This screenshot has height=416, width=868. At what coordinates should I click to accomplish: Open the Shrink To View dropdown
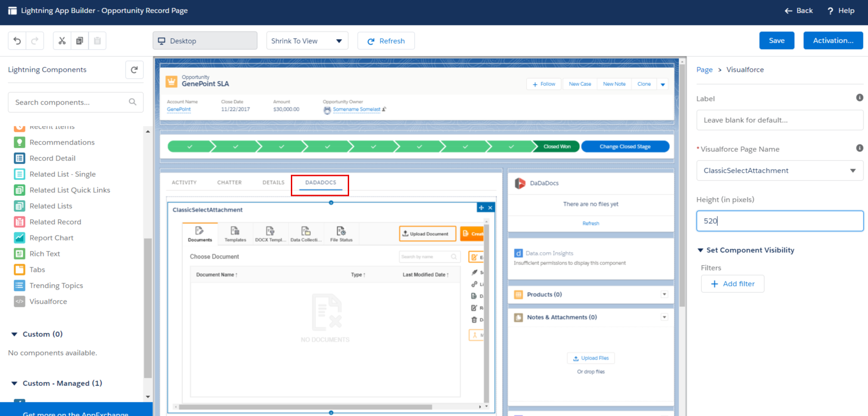pyautogui.click(x=307, y=41)
